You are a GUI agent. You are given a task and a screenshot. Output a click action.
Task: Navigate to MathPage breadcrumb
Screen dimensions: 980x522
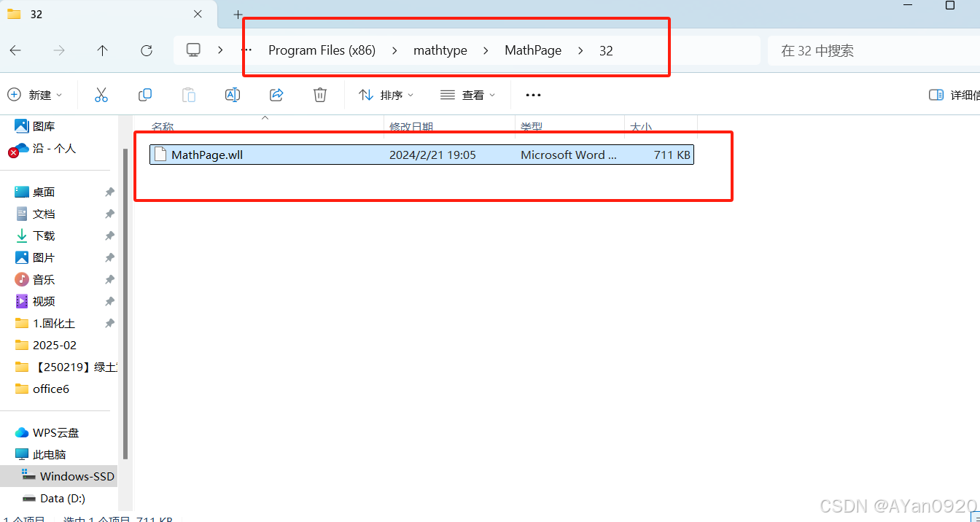click(533, 50)
